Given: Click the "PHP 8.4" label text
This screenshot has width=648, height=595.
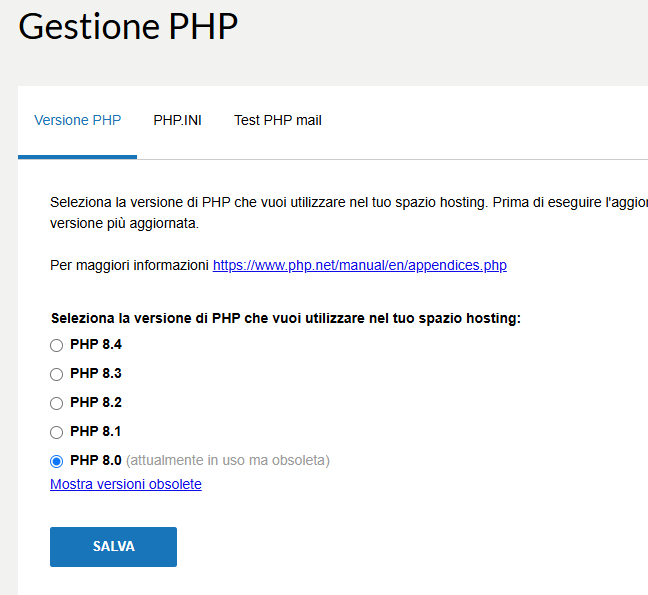Looking at the screenshot, I should [96, 344].
